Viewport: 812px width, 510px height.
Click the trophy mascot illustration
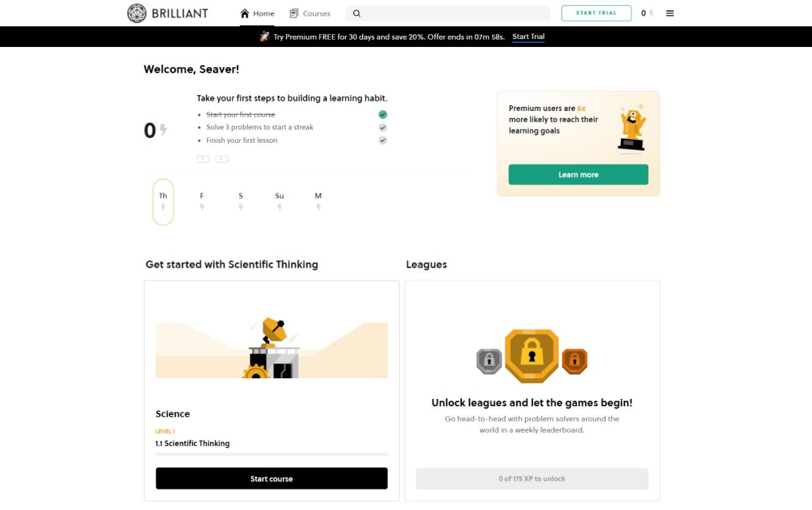[x=633, y=127]
